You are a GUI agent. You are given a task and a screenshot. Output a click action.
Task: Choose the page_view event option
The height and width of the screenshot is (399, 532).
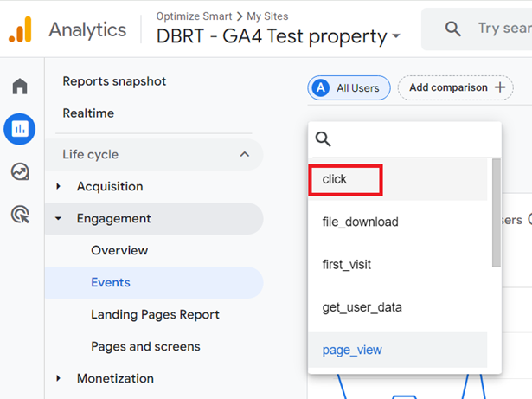[398, 350]
